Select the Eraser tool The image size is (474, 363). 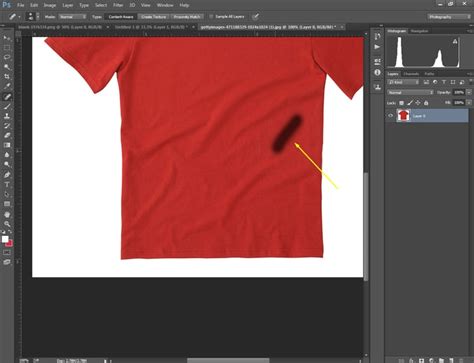[7, 135]
